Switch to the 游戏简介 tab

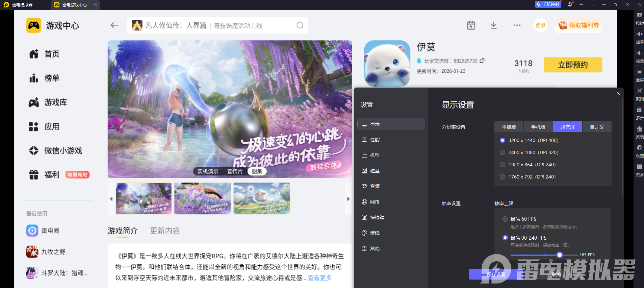click(x=123, y=231)
